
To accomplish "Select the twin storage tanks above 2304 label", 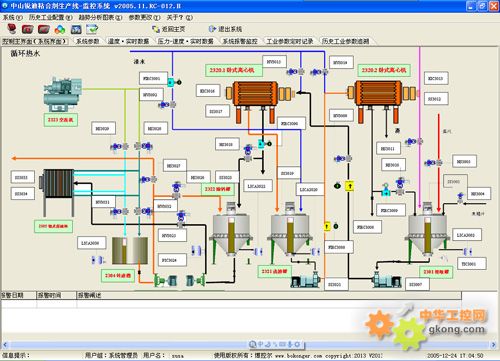I will pos(130,250).
